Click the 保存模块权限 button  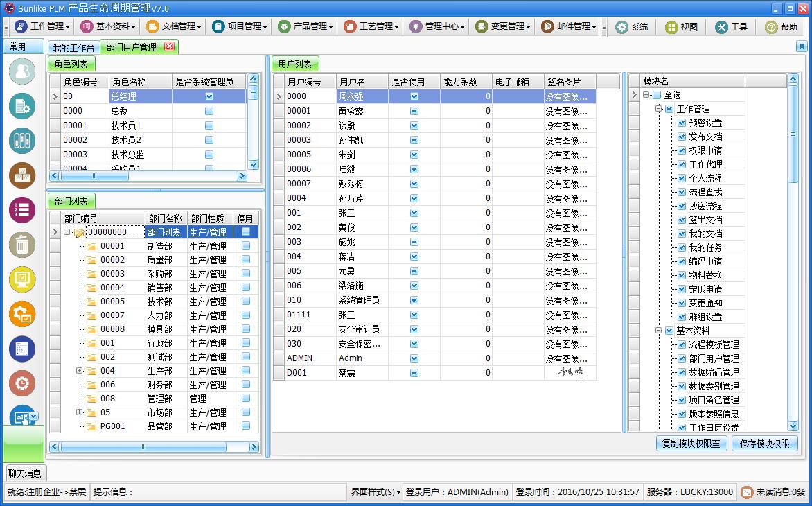click(764, 444)
